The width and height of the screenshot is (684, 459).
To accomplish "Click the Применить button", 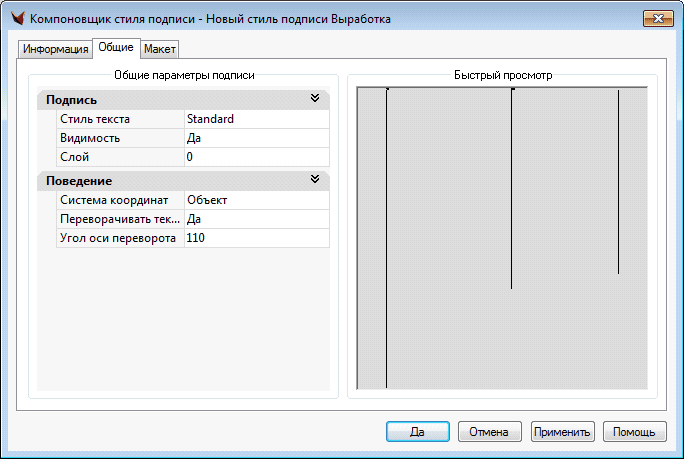I will coord(563,432).
